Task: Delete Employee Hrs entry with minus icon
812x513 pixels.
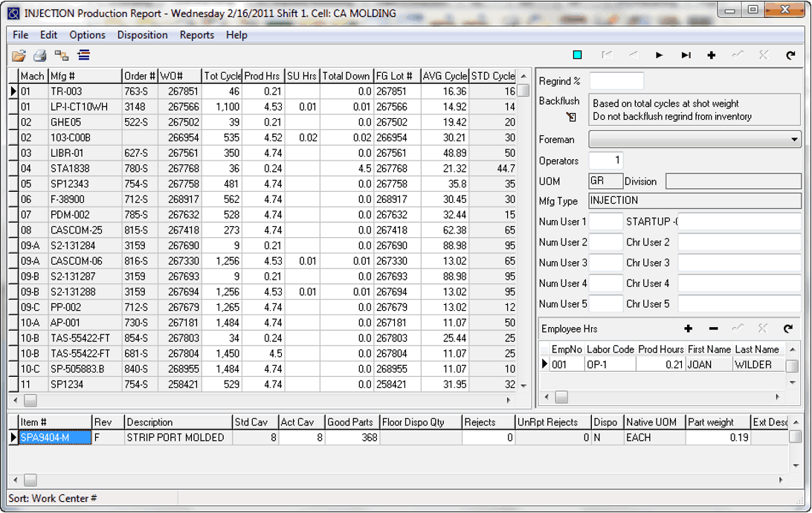Action: (x=713, y=329)
